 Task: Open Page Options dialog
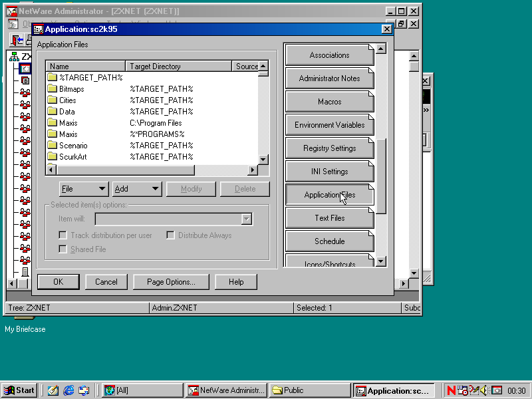tap(171, 282)
